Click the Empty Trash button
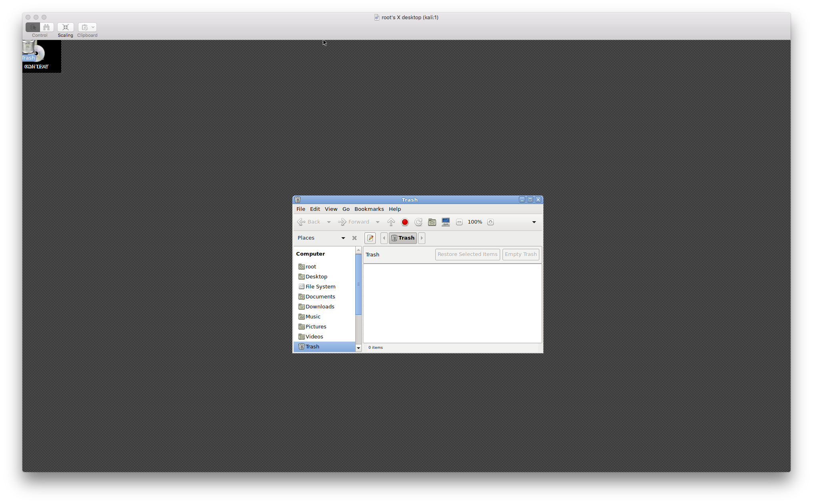Screen dimensions: 813x504 pos(521,254)
